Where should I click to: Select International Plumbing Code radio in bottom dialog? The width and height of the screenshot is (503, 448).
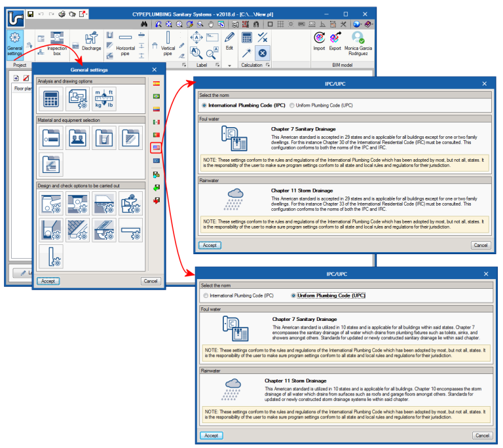pos(206,295)
